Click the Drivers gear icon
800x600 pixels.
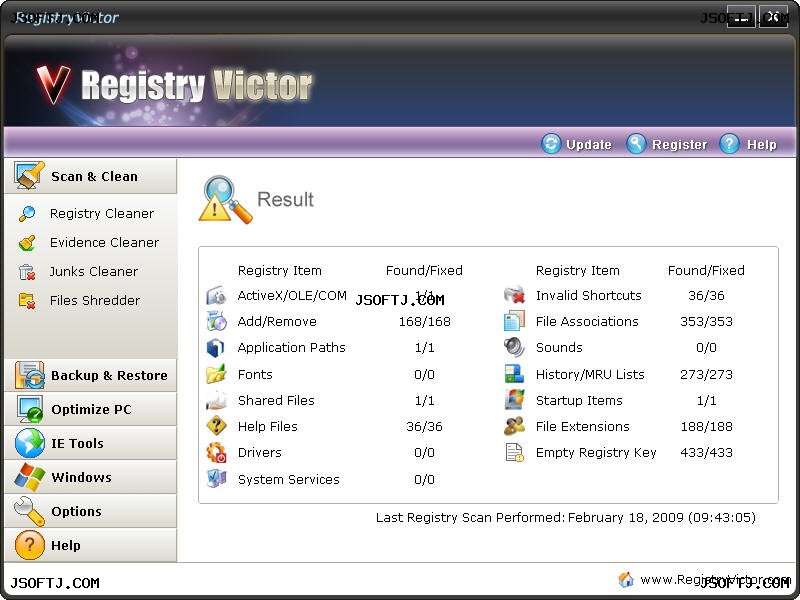(x=216, y=453)
